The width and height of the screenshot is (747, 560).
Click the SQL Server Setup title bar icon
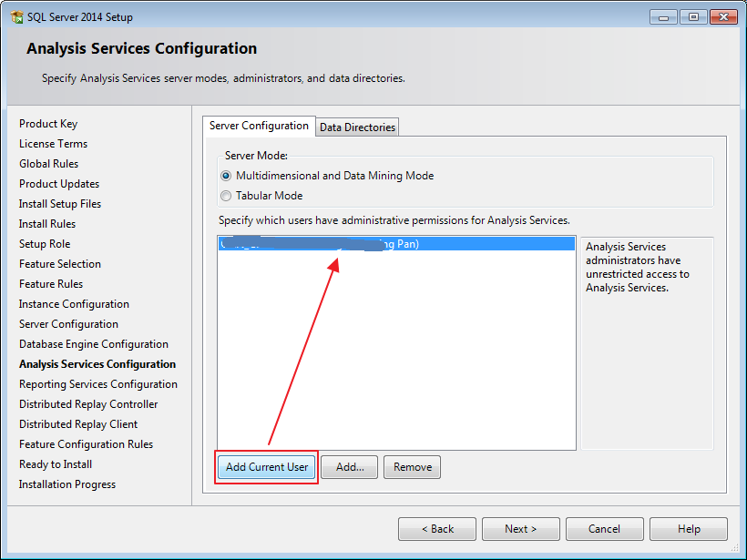pos(16,17)
